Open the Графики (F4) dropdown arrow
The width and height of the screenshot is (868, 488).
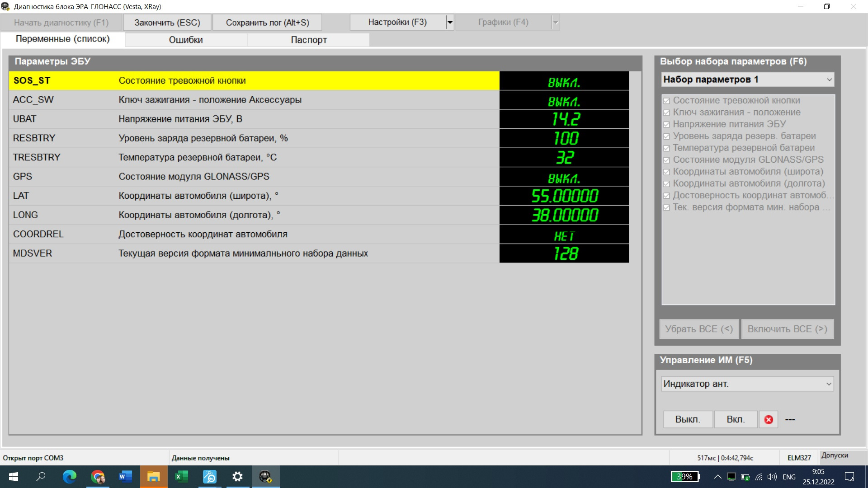556,22
